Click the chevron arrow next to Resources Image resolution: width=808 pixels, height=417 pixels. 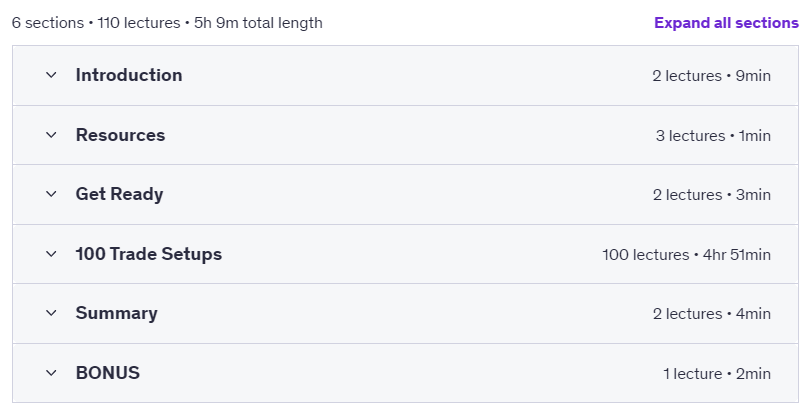click(51, 135)
